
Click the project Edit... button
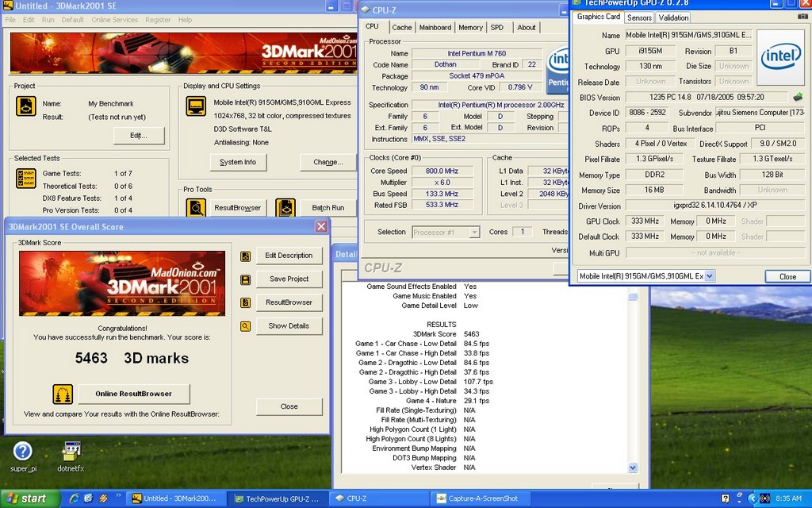[x=139, y=135]
